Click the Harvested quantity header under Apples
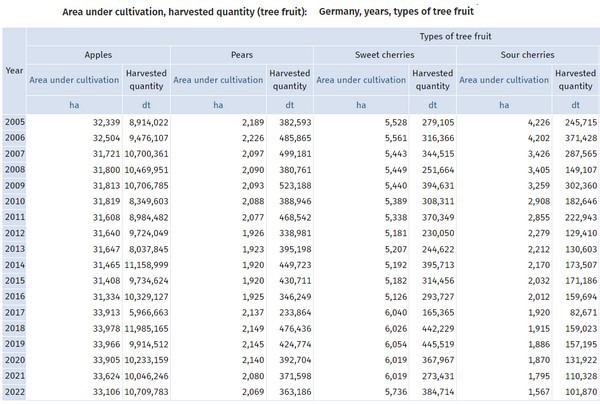The height and width of the screenshot is (404, 600). (145, 78)
